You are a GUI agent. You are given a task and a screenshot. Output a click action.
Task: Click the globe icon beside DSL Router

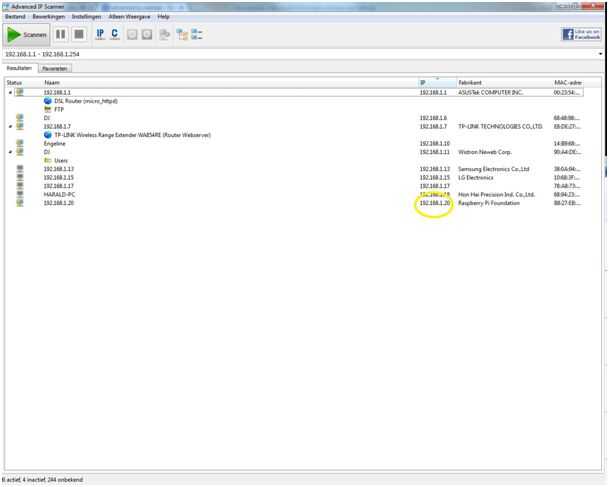(x=48, y=101)
